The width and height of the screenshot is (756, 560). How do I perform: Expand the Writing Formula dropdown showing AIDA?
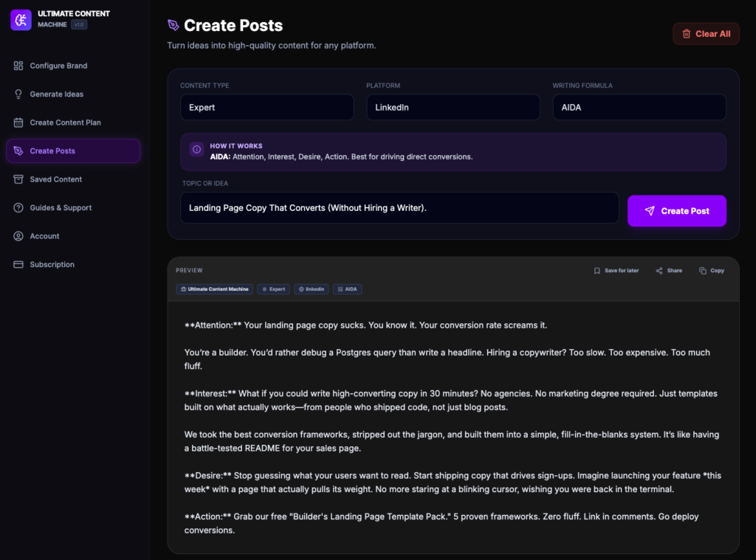pyautogui.click(x=639, y=107)
